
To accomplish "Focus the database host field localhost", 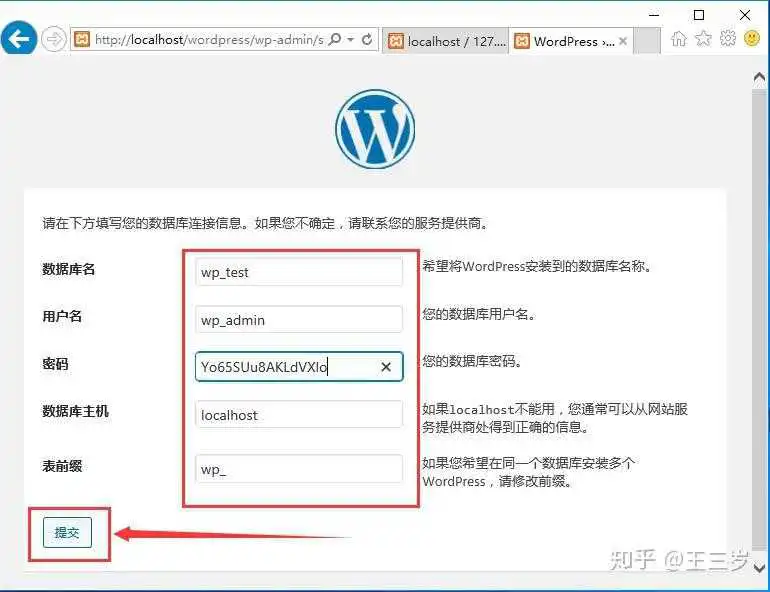I will click(x=299, y=414).
